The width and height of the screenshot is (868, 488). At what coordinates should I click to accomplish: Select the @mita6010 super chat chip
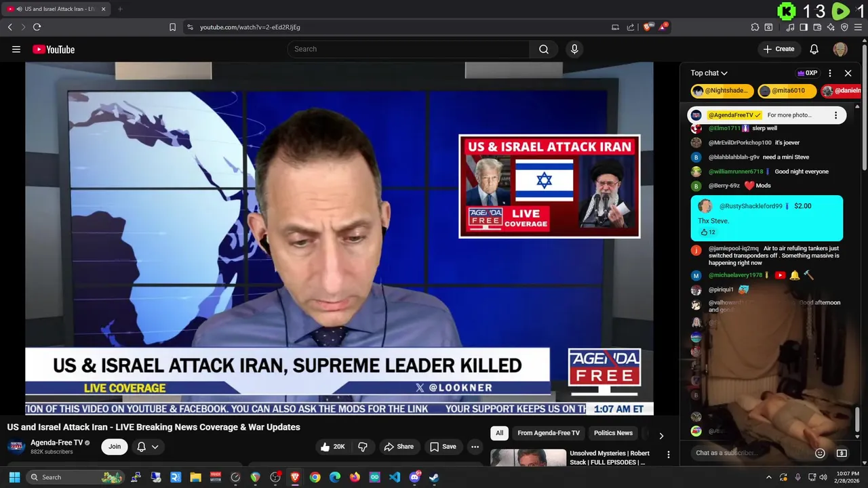787,91
